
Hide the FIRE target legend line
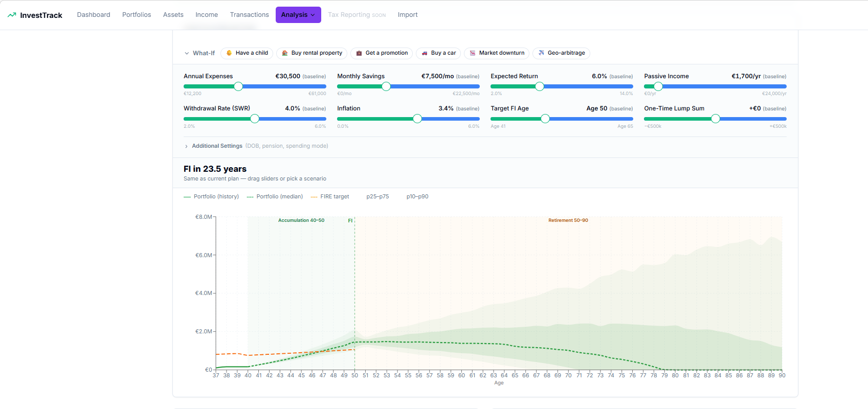(330, 197)
